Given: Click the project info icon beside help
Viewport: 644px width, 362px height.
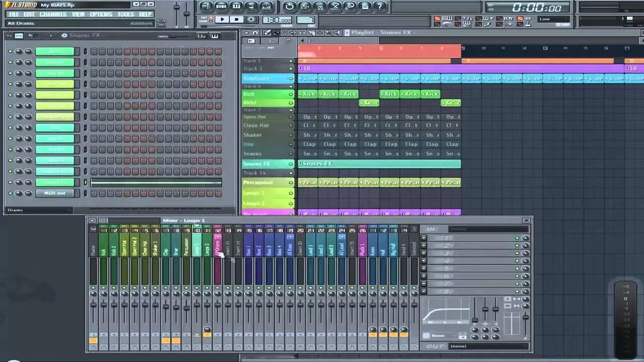Looking at the screenshot, I should point(365,7).
